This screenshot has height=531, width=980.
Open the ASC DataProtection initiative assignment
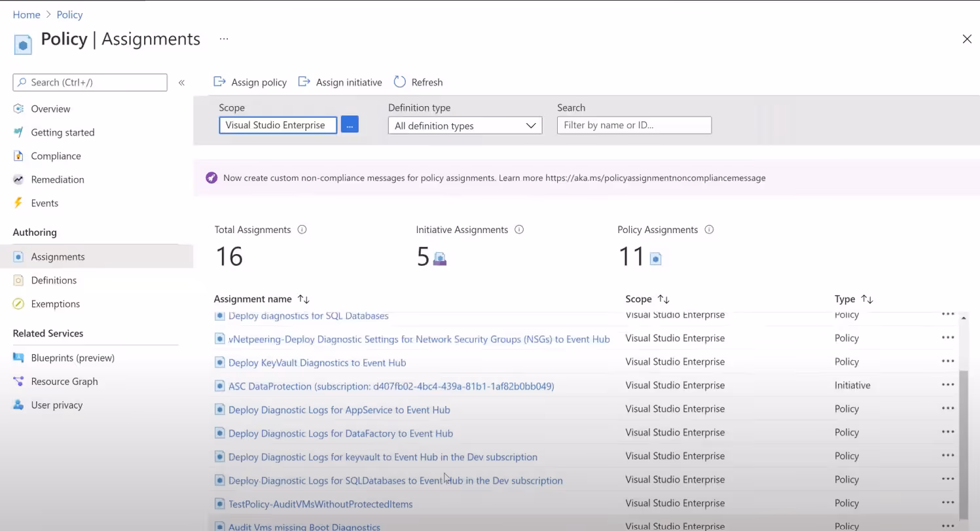click(391, 386)
